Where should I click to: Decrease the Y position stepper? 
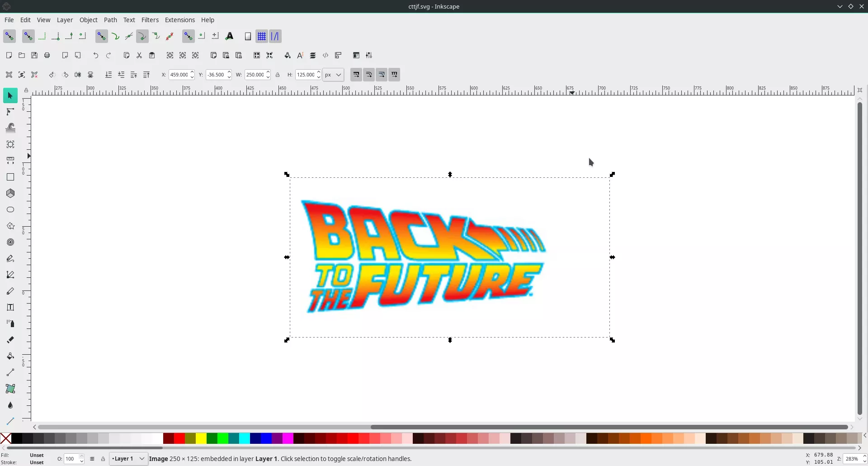(x=229, y=77)
